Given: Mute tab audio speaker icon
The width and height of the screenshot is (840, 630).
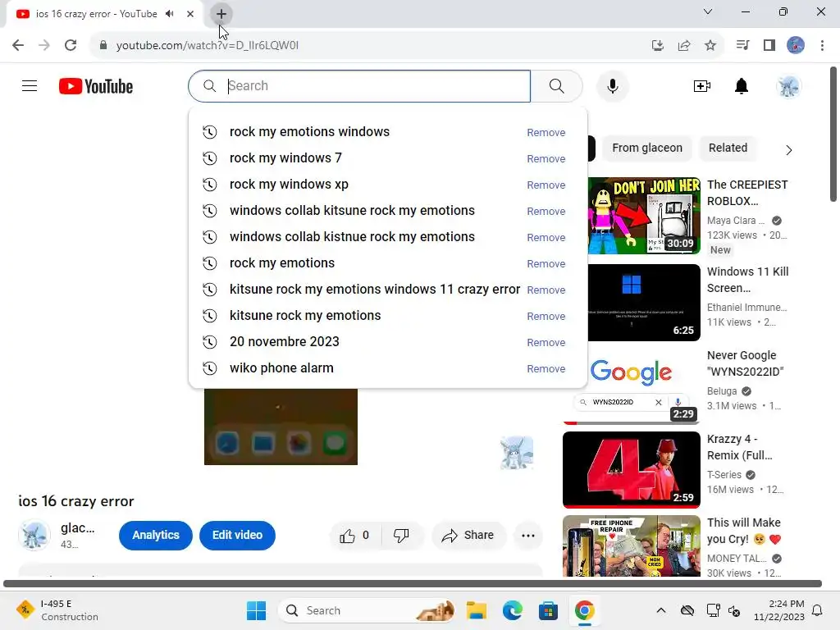Looking at the screenshot, I should coord(170,14).
